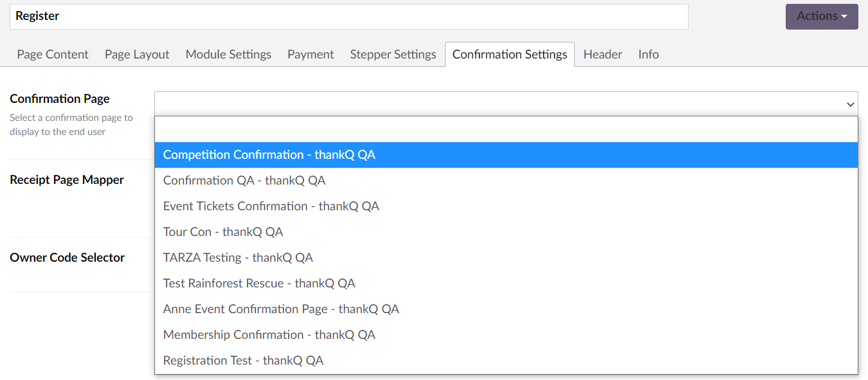Pick Test Rainforest Rescue - thankQ QA

coord(259,284)
